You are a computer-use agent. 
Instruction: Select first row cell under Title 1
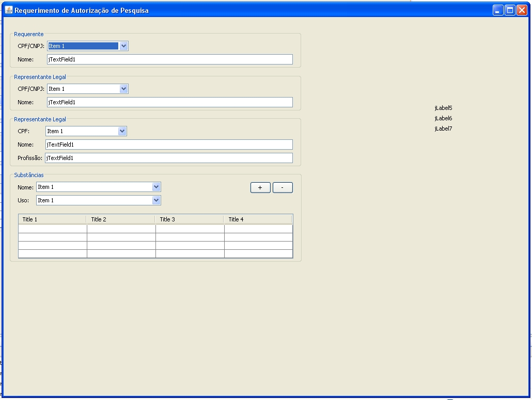click(53, 229)
